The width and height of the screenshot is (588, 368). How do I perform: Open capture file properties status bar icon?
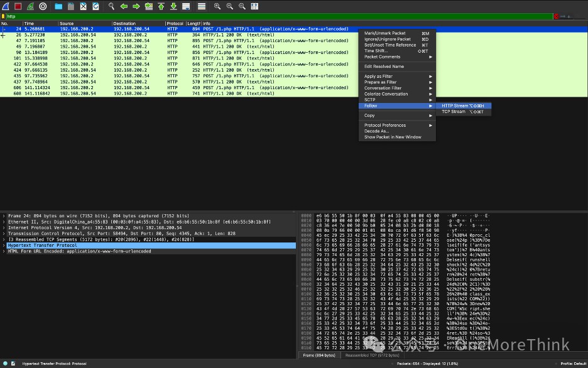[13, 364]
